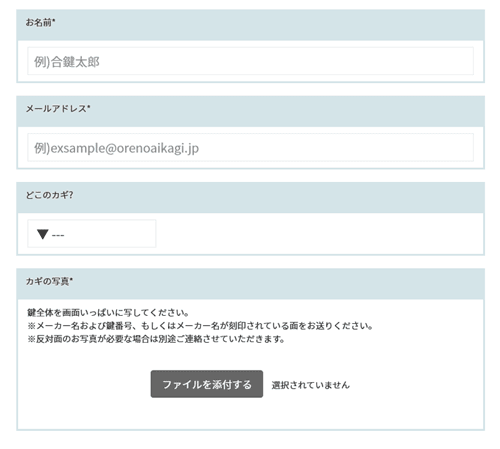Click the お名前* label

tap(41, 23)
